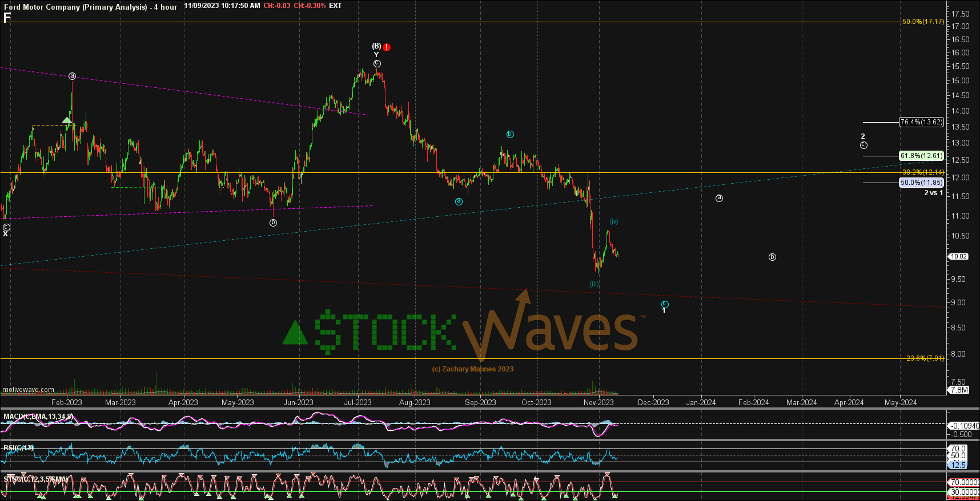Select the X wave label at the chart's left edge
This screenshot has width=980, height=501.
(6, 234)
